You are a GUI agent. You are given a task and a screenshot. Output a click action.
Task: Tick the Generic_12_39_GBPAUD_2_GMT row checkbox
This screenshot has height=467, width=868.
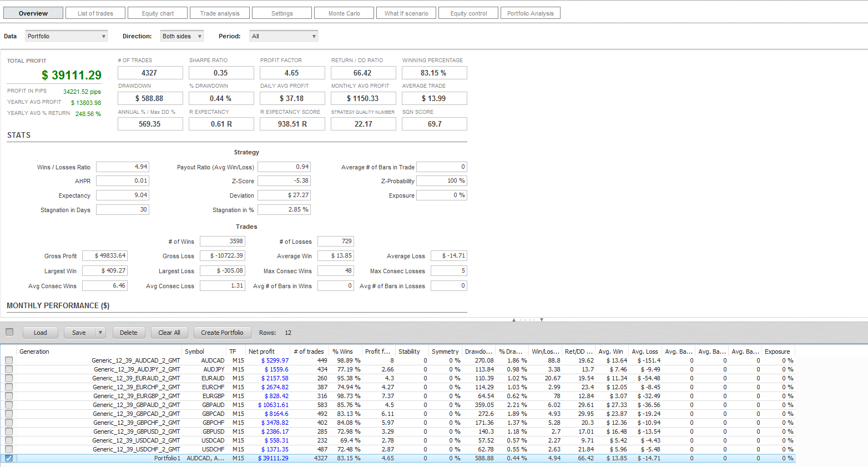[x=9, y=405]
